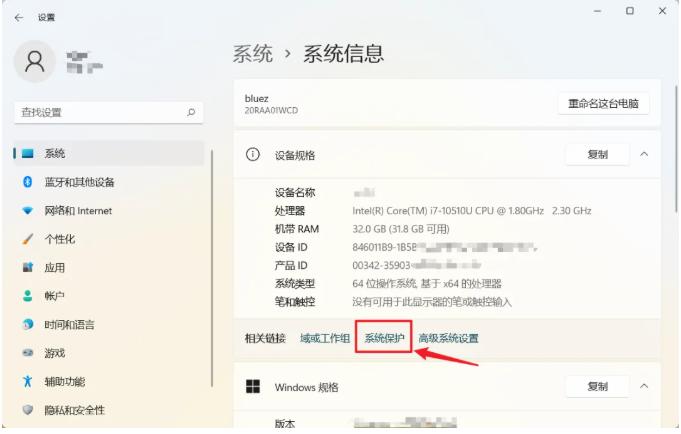
Task: Click the 应用 apps icon
Action: [x=28, y=268]
